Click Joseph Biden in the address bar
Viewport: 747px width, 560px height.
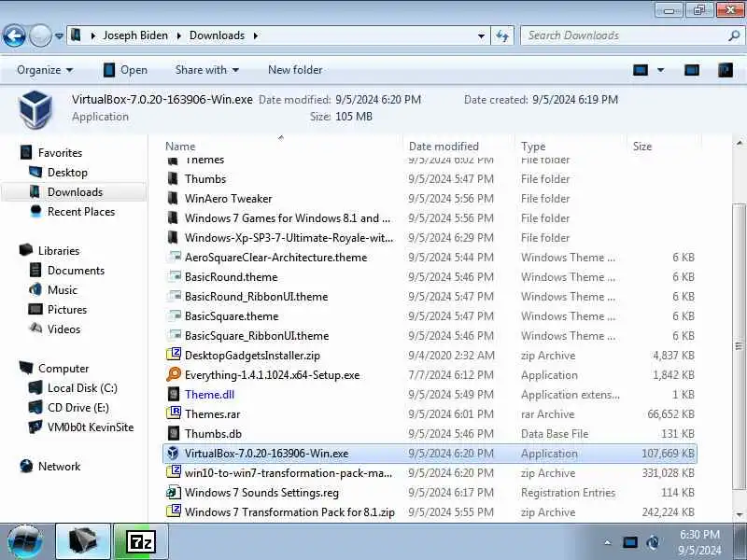click(135, 35)
